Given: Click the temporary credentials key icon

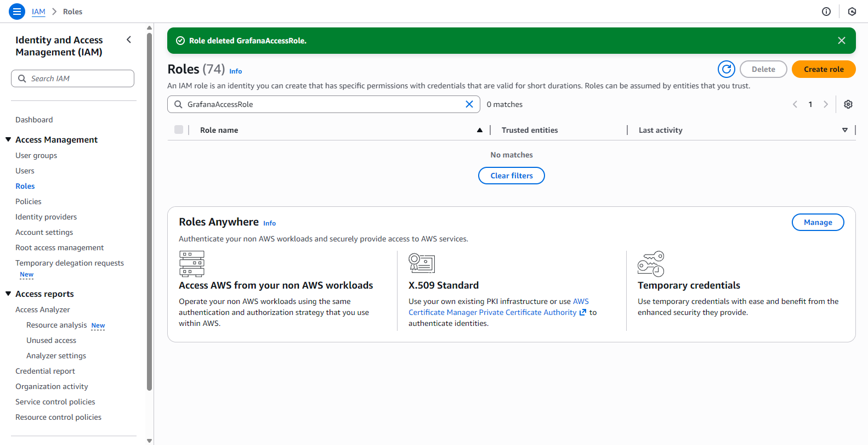Looking at the screenshot, I should (x=651, y=263).
